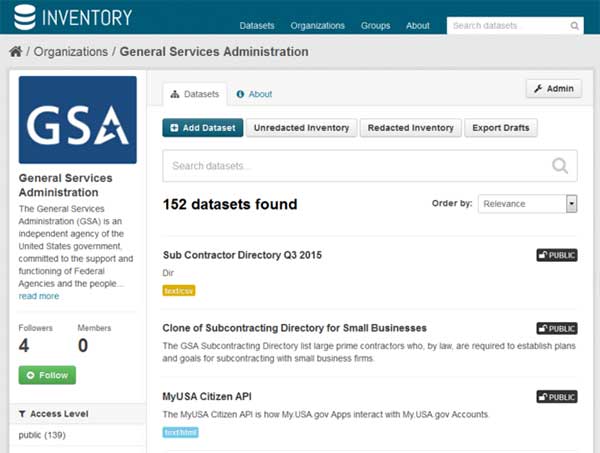This screenshot has width=600, height=453.
Task: Click the Redacted Inventory button
Action: (411, 128)
